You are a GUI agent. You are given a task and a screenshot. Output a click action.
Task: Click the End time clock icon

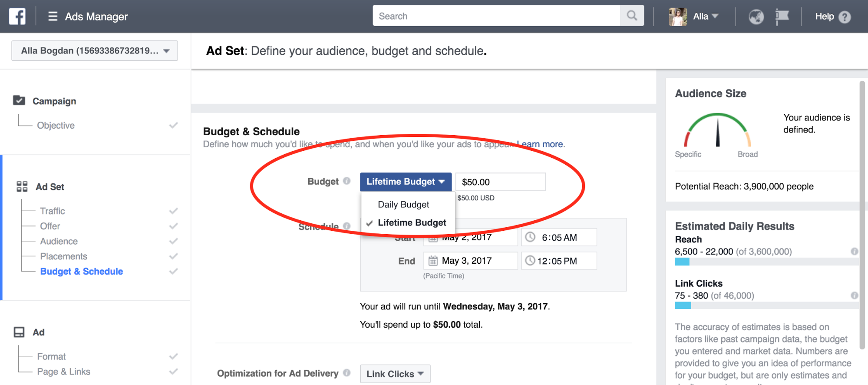point(530,261)
